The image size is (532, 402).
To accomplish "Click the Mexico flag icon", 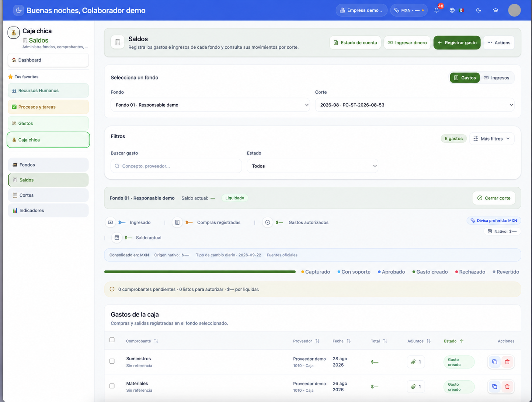I will point(461,10).
